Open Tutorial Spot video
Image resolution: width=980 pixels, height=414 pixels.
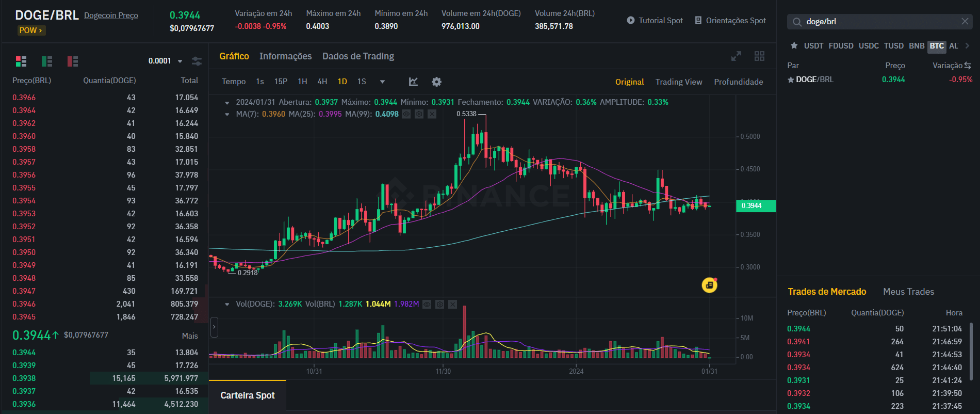655,21
